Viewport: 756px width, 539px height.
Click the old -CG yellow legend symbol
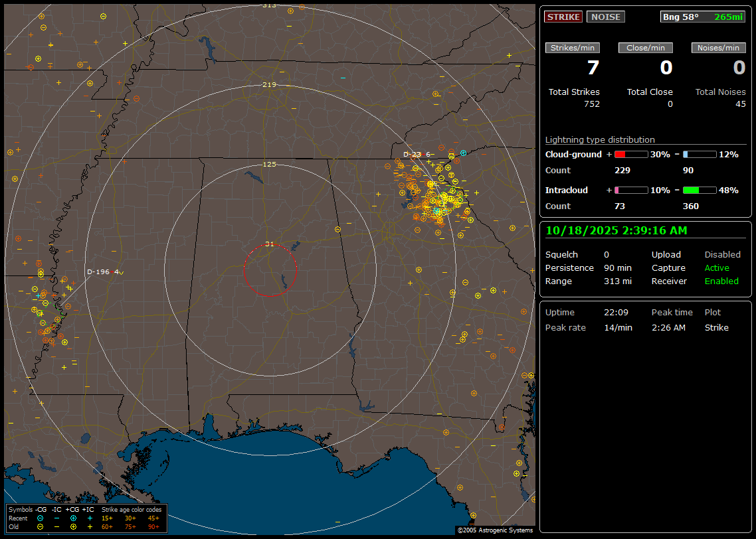click(41, 526)
